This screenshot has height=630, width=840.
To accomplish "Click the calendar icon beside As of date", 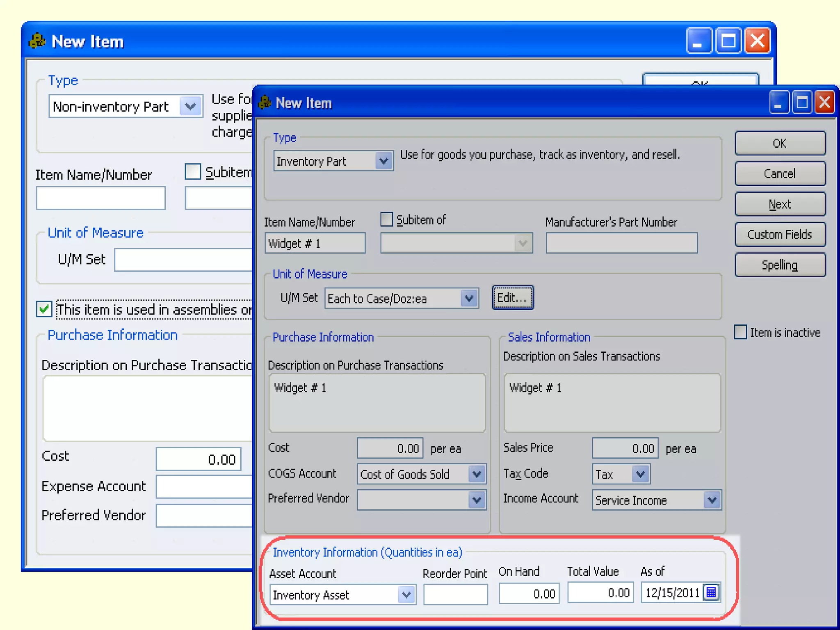I will 711,593.
